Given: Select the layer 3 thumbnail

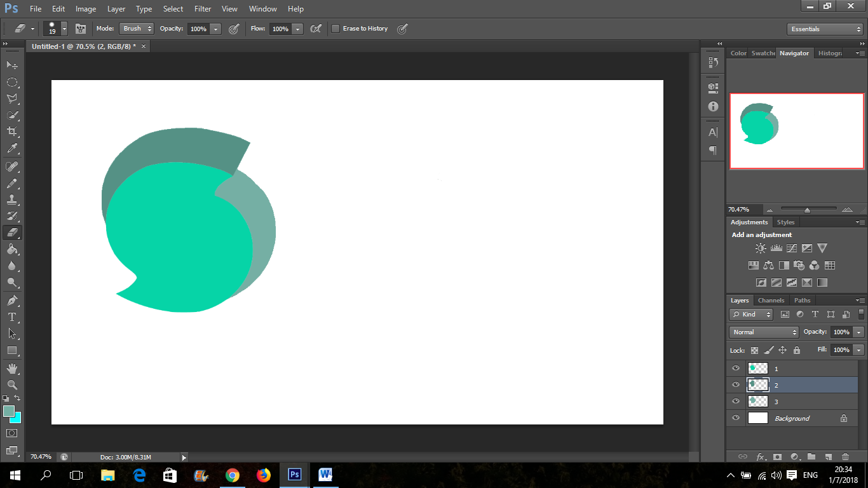Looking at the screenshot, I should (x=758, y=401).
